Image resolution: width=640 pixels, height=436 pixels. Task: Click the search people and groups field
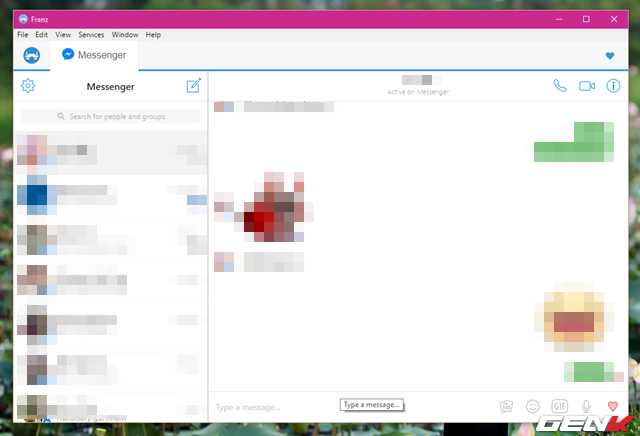[x=110, y=117]
